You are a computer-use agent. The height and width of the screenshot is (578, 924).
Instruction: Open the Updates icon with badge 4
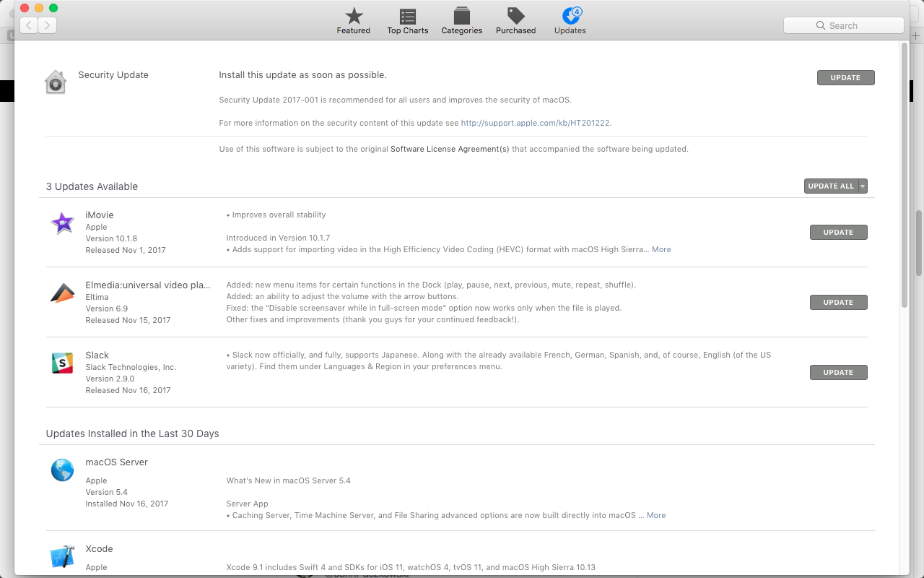coord(571,15)
